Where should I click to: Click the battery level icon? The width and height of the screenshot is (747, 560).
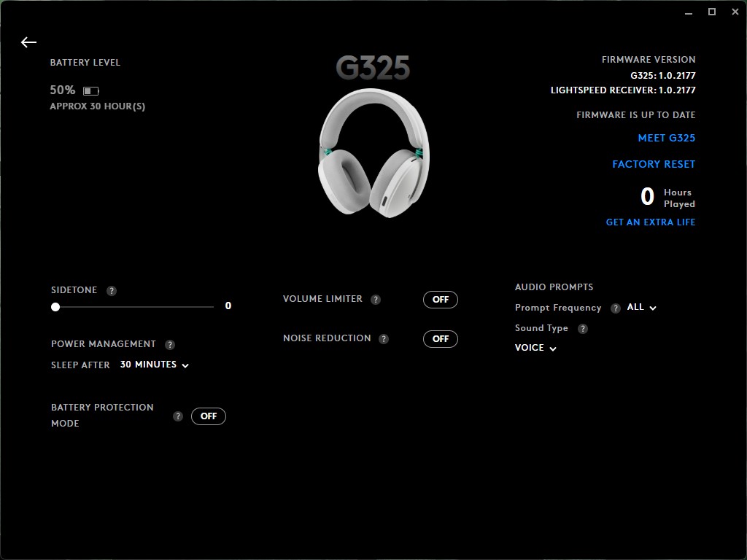coord(91,91)
